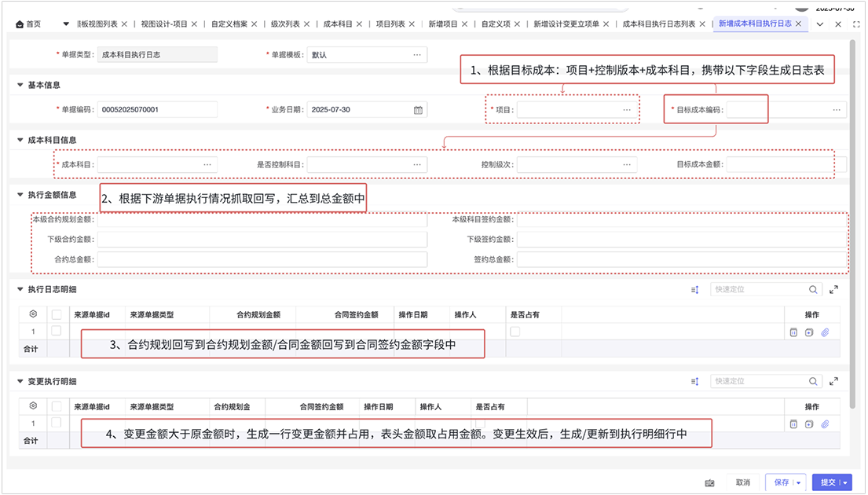Click the 取消 button
Viewport: 868px width, 495px height.
[x=742, y=482]
